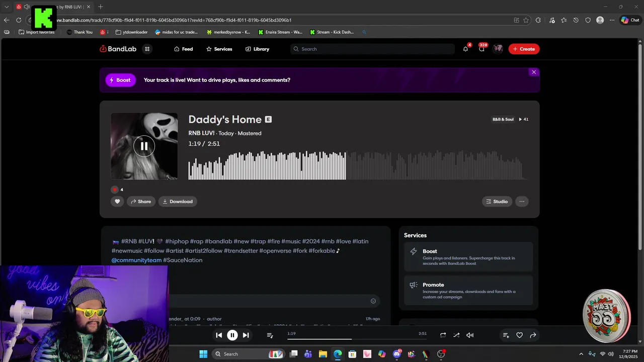This screenshot has width=644, height=362.
Task: Click the #hiphop hashtag
Action: [176, 241]
